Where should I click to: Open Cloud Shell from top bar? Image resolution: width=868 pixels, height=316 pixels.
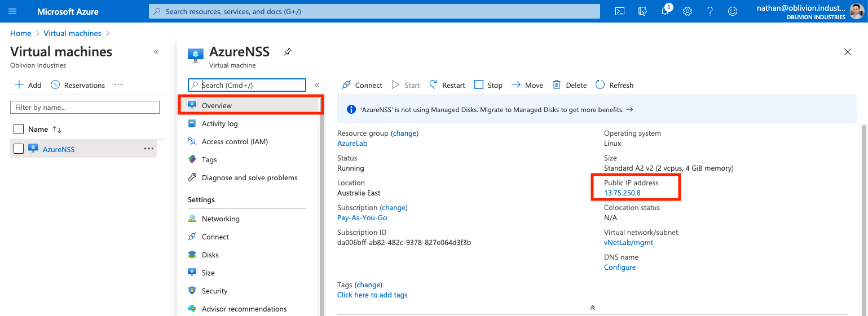point(619,11)
